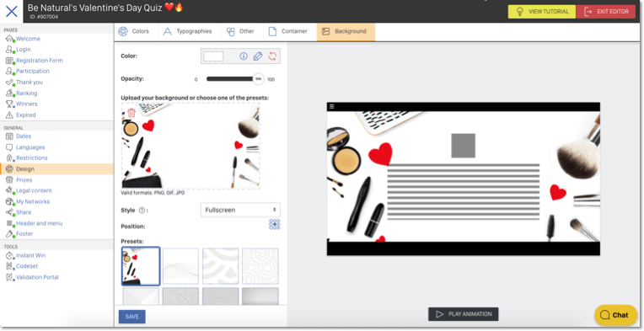Click the color info icon
This screenshot has width=644, height=331.
(244, 56)
